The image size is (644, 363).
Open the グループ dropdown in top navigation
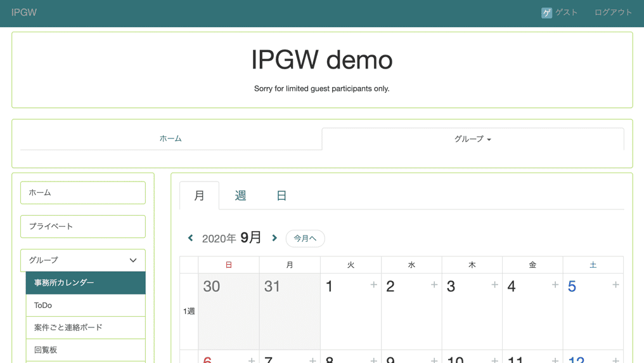tap(472, 139)
